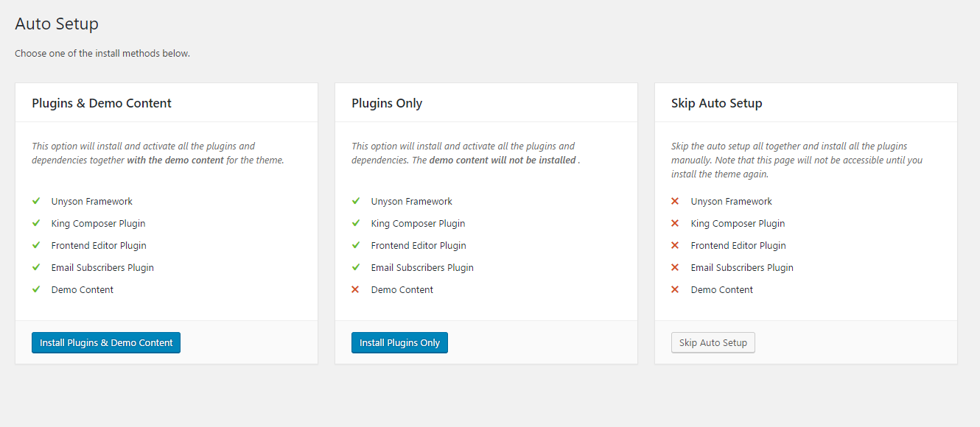Click red X next to Unyson Framework in Skip card
The width and height of the screenshot is (980, 427).
676,201
